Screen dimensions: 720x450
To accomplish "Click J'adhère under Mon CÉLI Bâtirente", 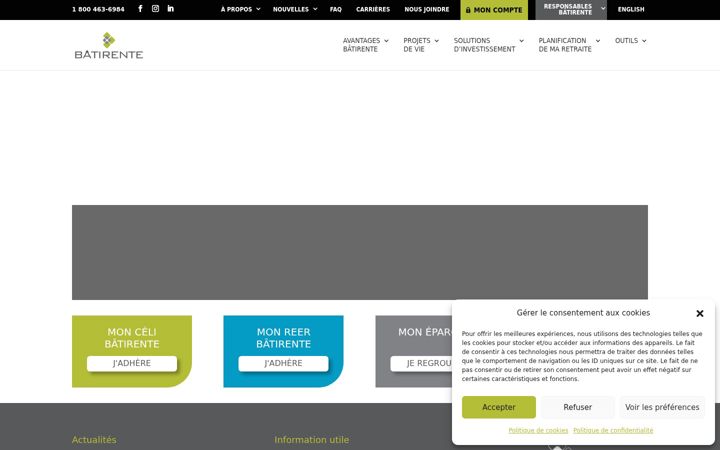I will (132, 363).
